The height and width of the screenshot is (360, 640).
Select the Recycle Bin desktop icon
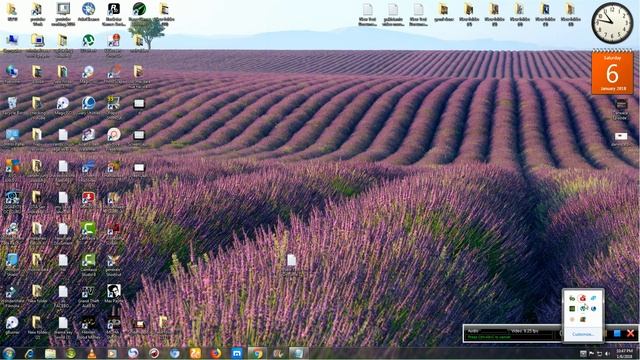12,103
